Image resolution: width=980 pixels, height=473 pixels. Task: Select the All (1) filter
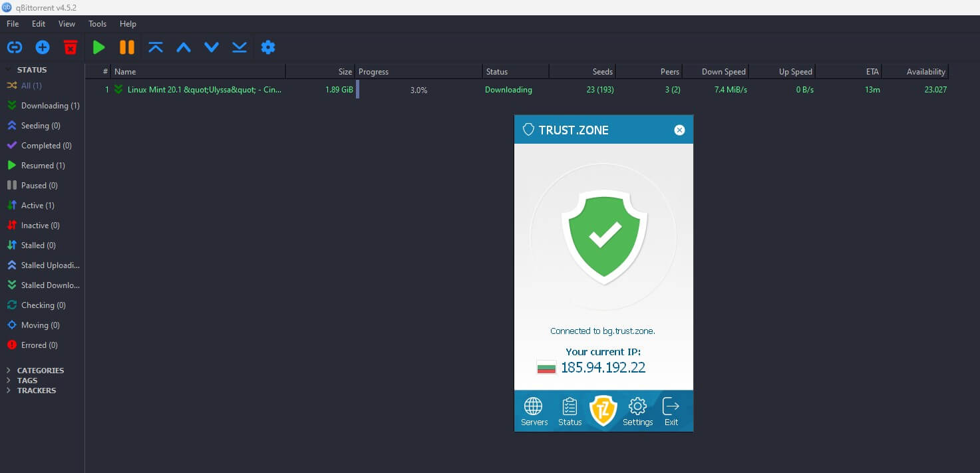[43, 86]
